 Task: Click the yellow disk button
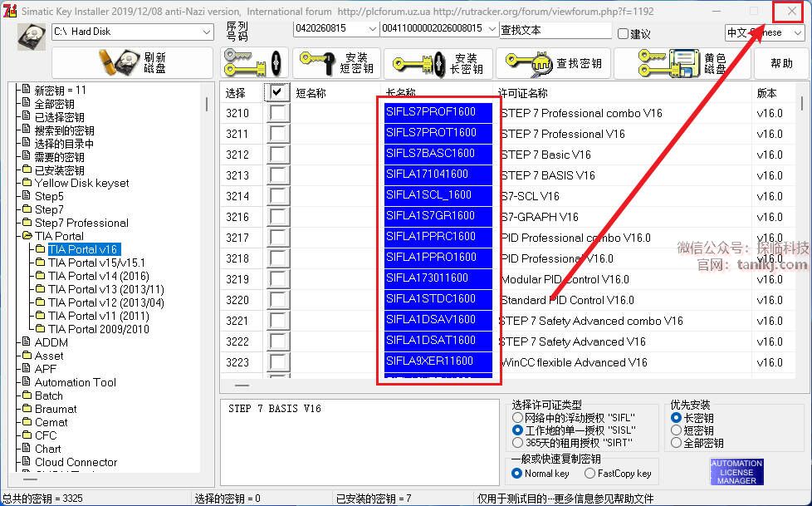tap(682, 63)
